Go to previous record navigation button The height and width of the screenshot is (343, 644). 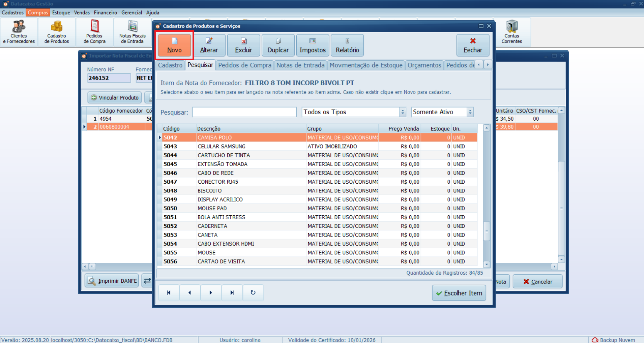pyautogui.click(x=190, y=292)
